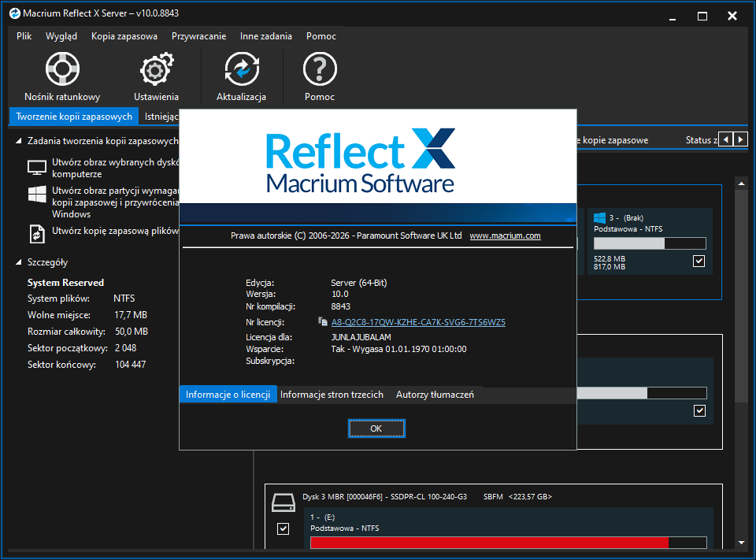
Task: Click the build number 8843 value
Action: click(x=340, y=306)
